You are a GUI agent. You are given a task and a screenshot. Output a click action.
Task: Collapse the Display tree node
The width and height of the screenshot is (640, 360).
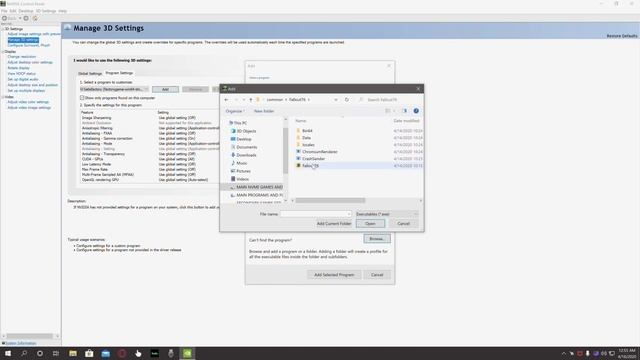(3, 52)
